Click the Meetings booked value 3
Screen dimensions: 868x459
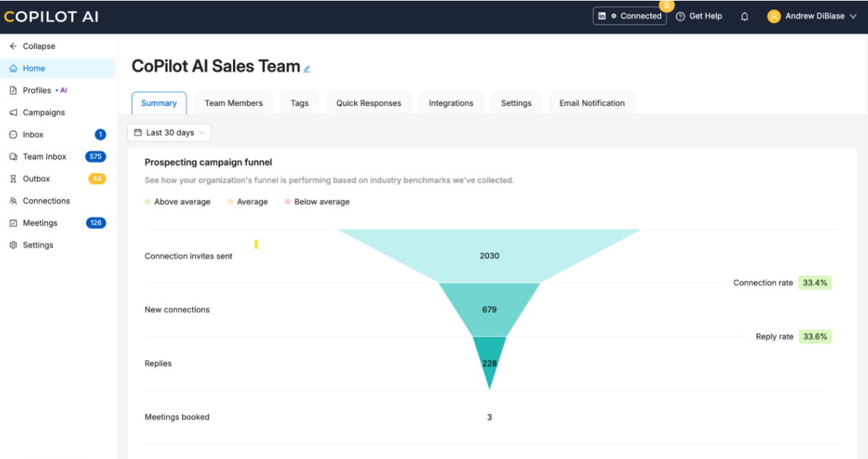point(489,417)
